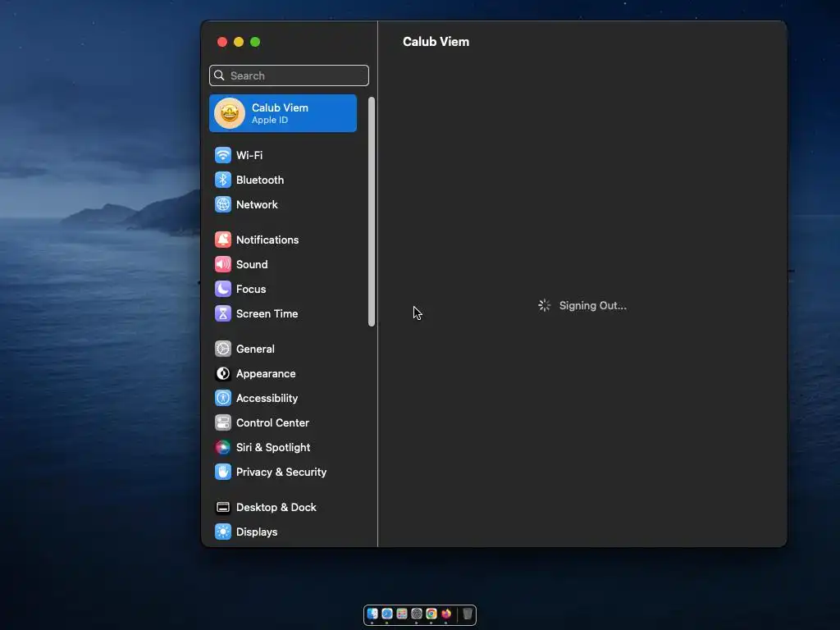Select the Appearance pane

(283, 374)
